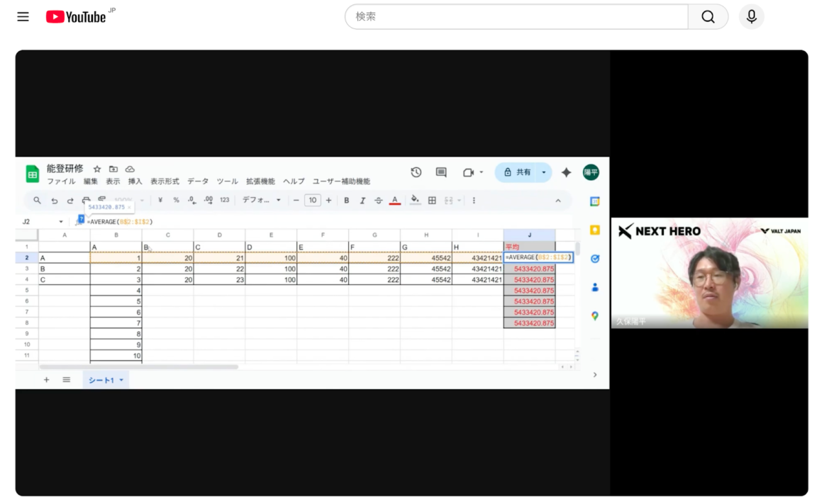
Task: Toggle strikethrough formatting button
Action: pos(378,201)
